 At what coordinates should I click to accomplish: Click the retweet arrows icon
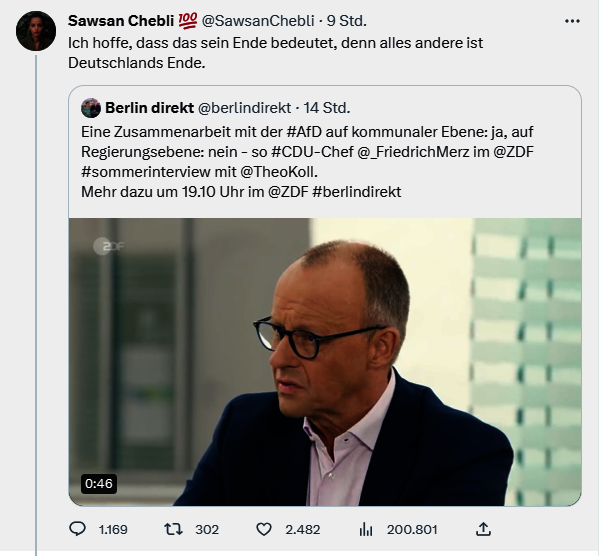click(171, 529)
